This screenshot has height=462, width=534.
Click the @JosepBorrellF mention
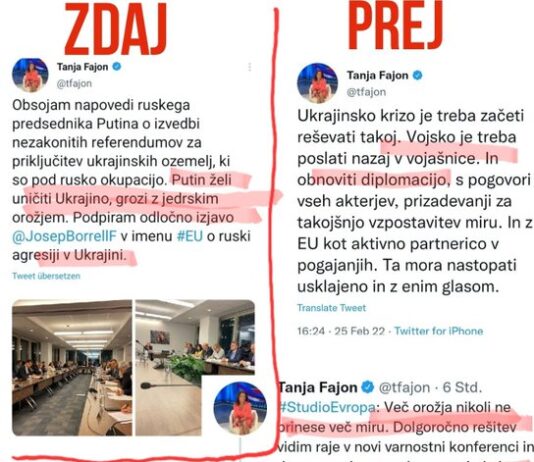click(x=65, y=236)
